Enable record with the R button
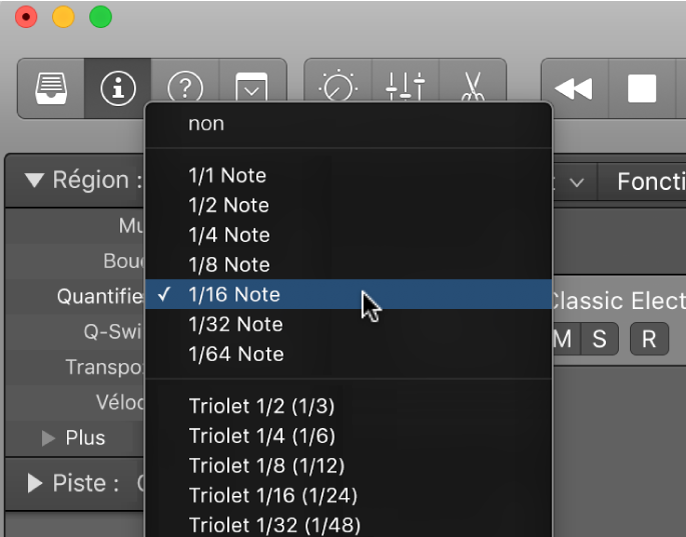Viewport: 686px width, 537px height. tap(649, 339)
